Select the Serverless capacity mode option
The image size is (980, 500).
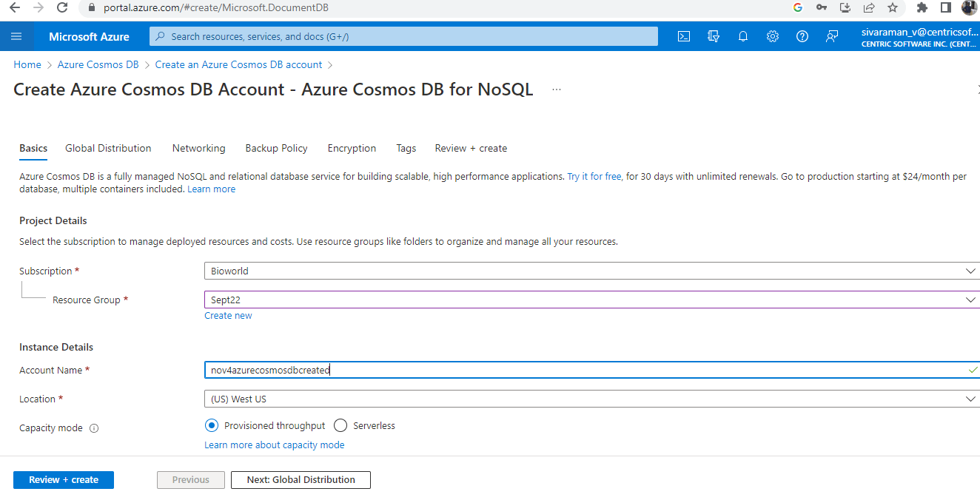pos(340,425)
